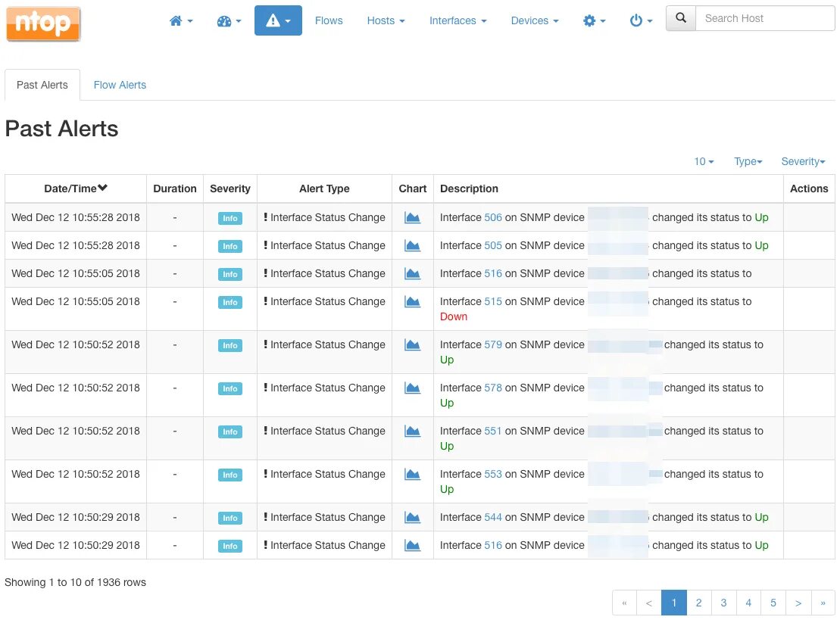Screen dimensions: 840x620
Task: Click the Severity column header
Action: [x=230, y=188]
